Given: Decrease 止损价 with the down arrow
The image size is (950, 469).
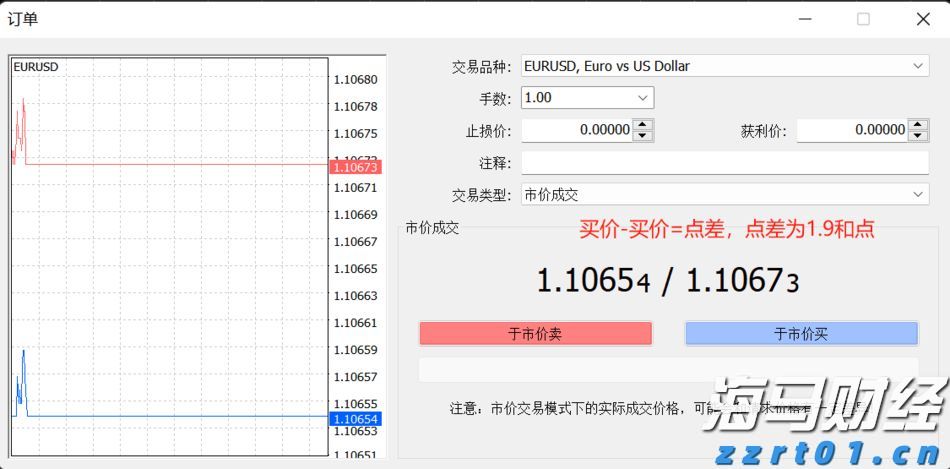Looking at the screenshot, I should click(643, 135).
